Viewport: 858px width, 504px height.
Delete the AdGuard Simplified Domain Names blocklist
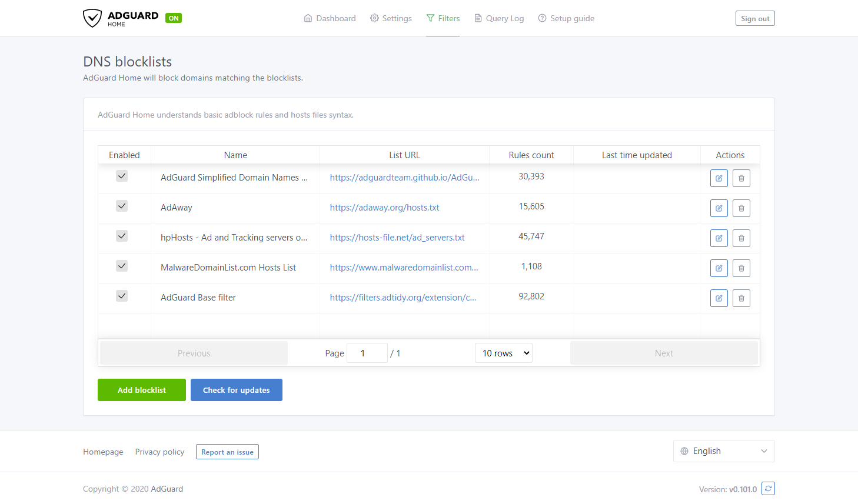741,178
